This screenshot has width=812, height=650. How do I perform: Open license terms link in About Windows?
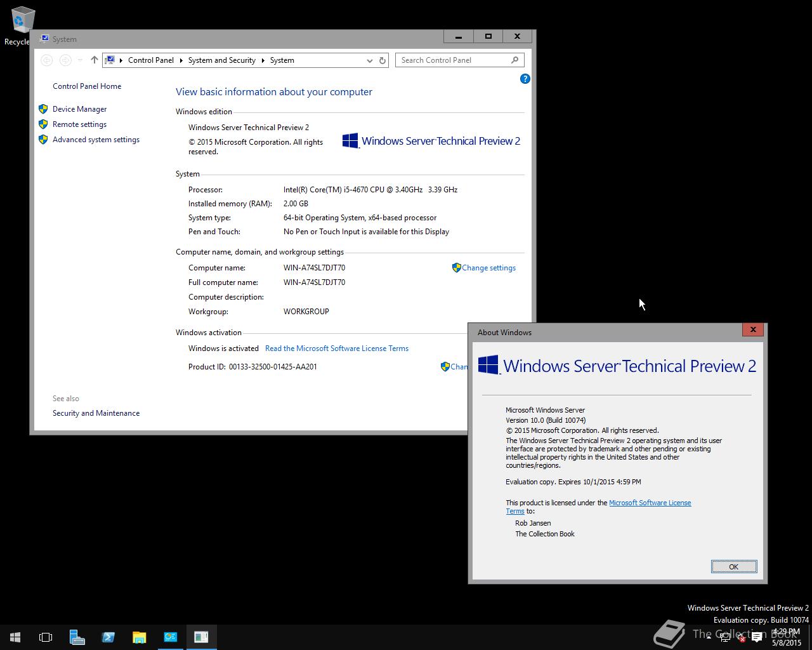tap(650, 503)
